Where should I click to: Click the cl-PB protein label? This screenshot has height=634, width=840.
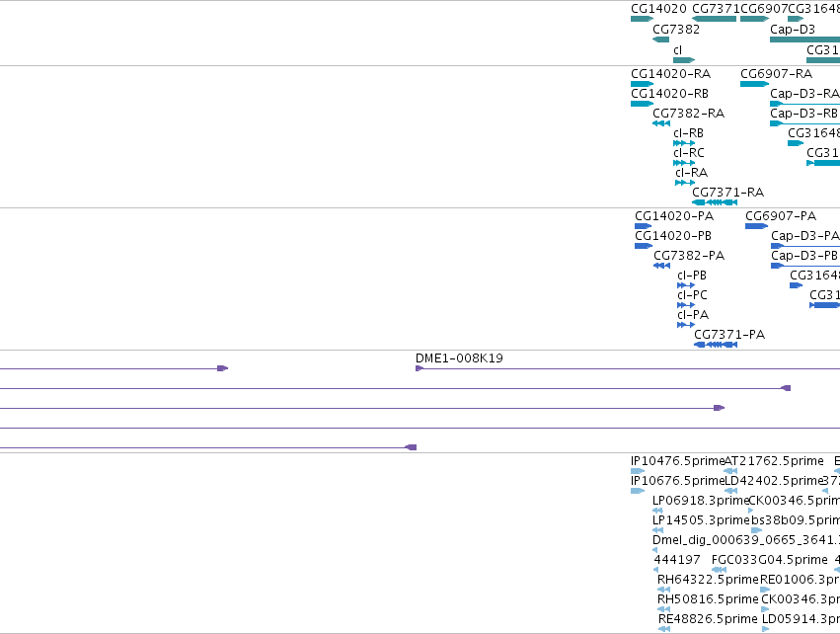(x=692, y=276)
